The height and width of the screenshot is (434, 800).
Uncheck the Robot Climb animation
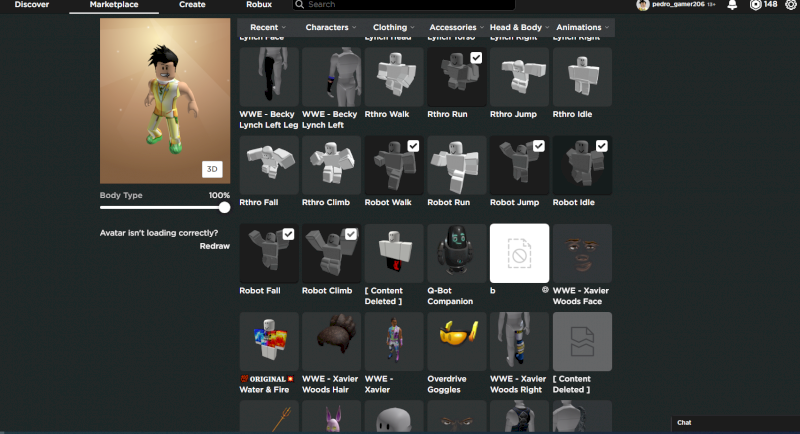[350, 234]
